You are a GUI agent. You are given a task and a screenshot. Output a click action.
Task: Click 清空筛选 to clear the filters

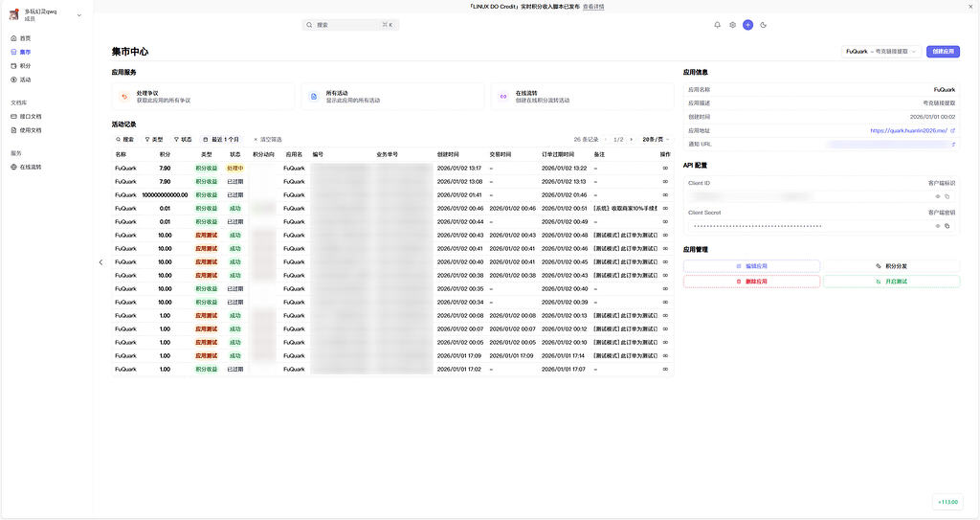coord(268,140)
